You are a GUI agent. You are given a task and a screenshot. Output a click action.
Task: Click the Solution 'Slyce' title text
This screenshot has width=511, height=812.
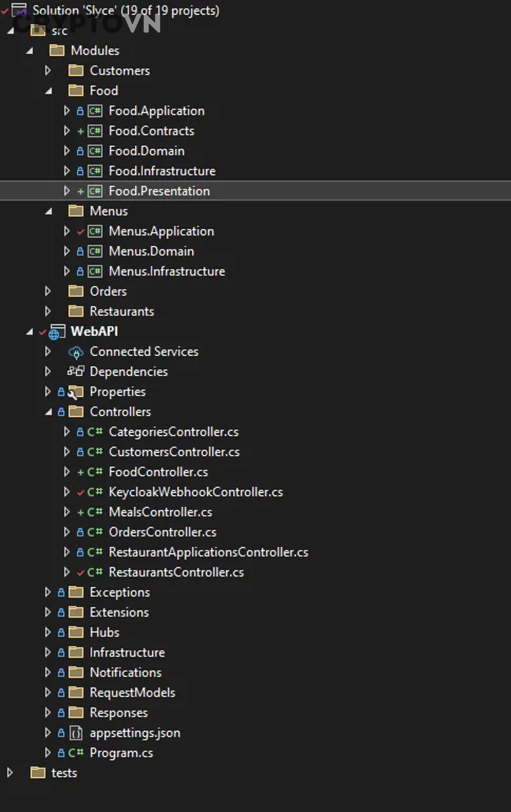[126, 10]
